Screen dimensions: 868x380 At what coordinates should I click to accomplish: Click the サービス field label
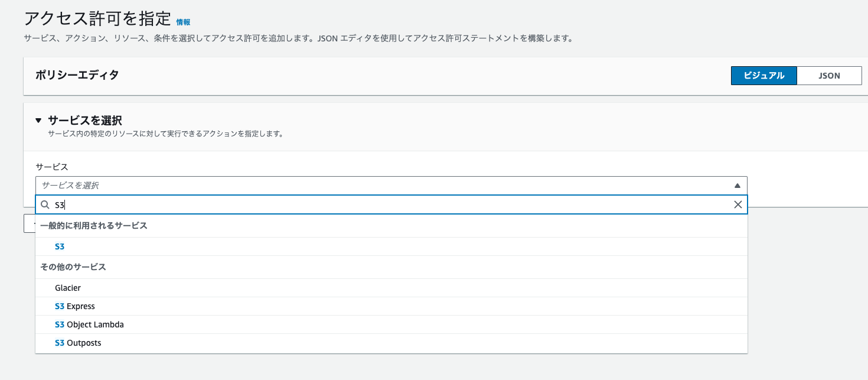52,167
